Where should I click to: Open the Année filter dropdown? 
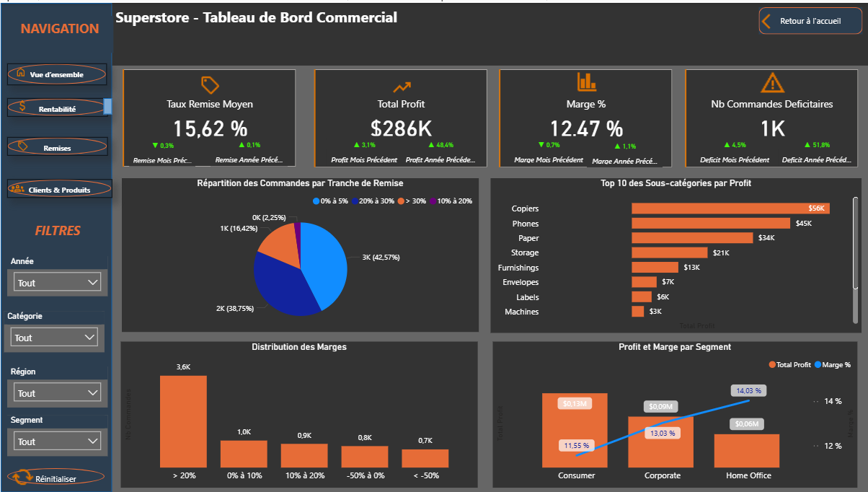[57, 283]
